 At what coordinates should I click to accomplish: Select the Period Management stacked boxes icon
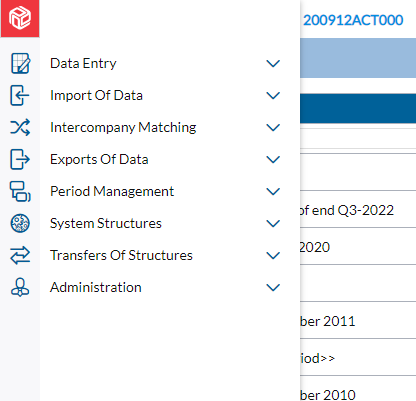20,191
